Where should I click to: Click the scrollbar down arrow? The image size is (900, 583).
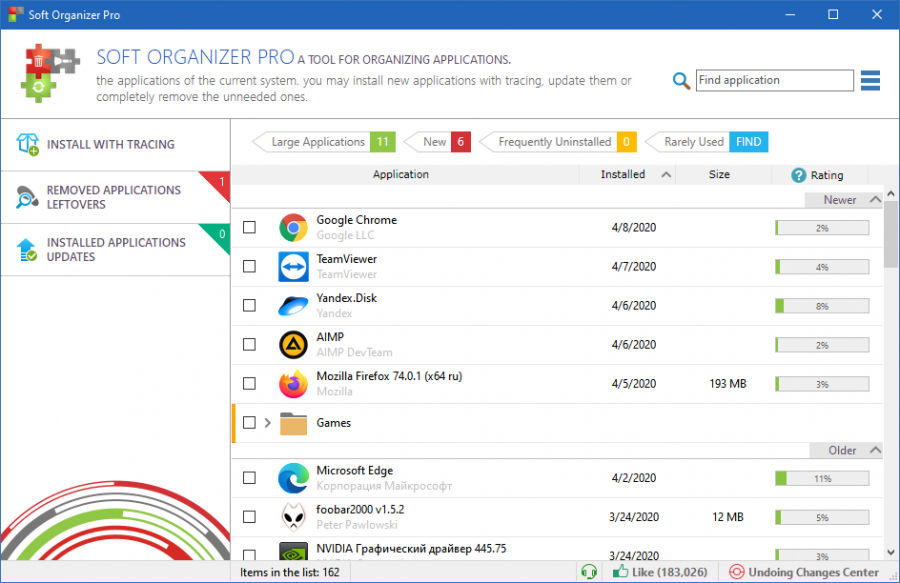891,553
